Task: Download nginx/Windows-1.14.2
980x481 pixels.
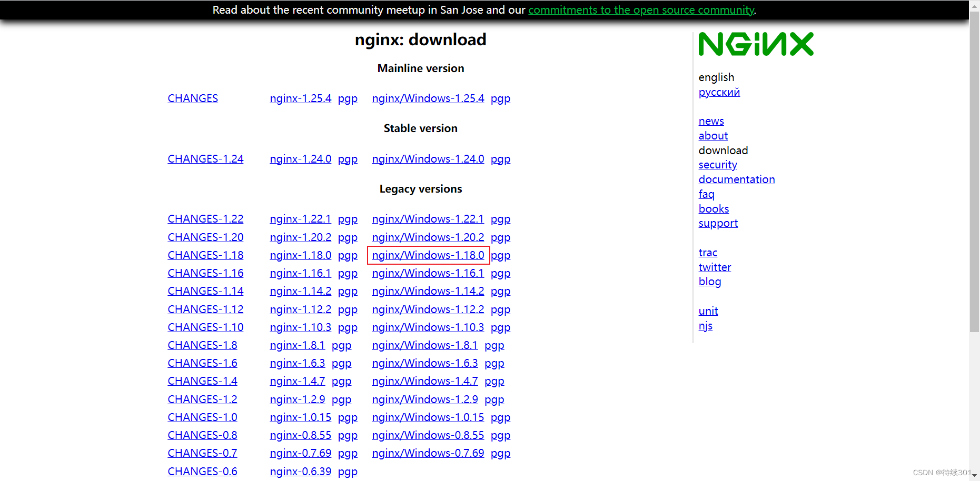Action: pyautogui.click(x=428, y=291)
